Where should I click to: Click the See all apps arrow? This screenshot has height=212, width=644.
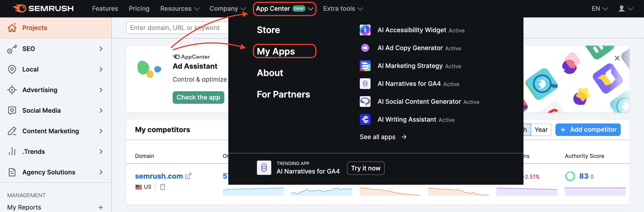tap(404, 137)
